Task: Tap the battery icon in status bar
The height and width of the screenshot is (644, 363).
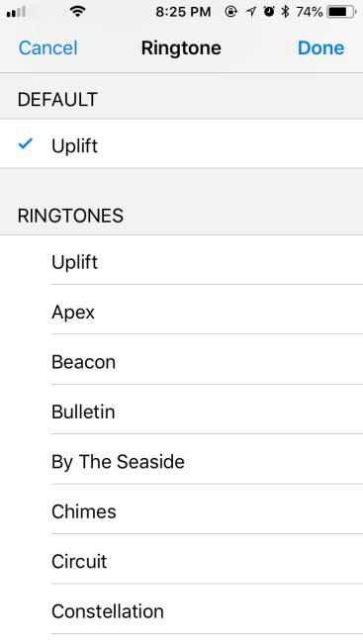Action: coord(341,12)
